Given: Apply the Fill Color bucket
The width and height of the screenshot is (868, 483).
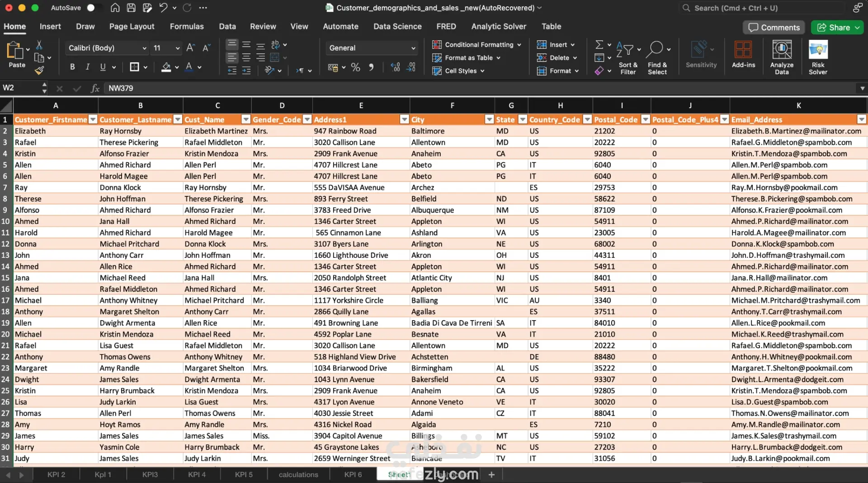Looking at the screenshot, I should [x=166, y=67].
